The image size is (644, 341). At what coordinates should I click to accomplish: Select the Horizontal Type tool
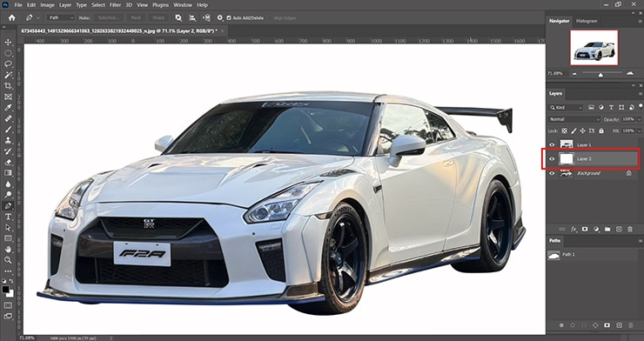tap(8, 217)
